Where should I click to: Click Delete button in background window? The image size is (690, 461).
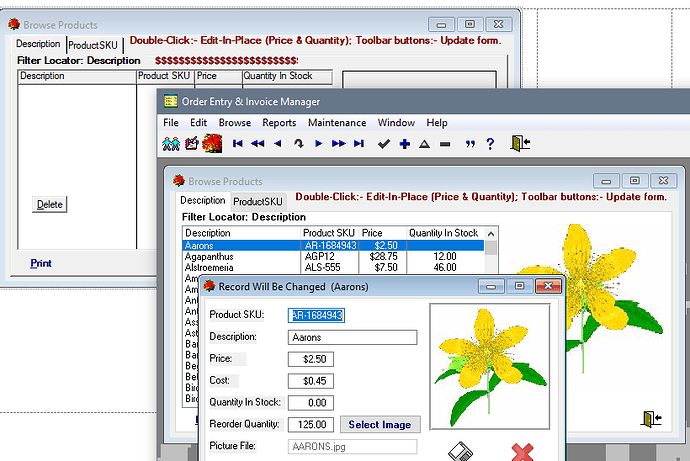(x=49, y=205)
